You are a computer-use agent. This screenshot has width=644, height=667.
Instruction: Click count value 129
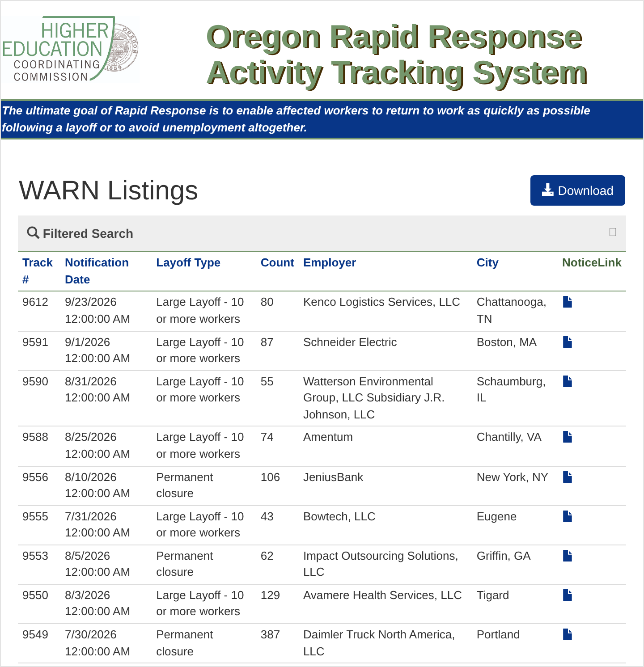point(270,595)
